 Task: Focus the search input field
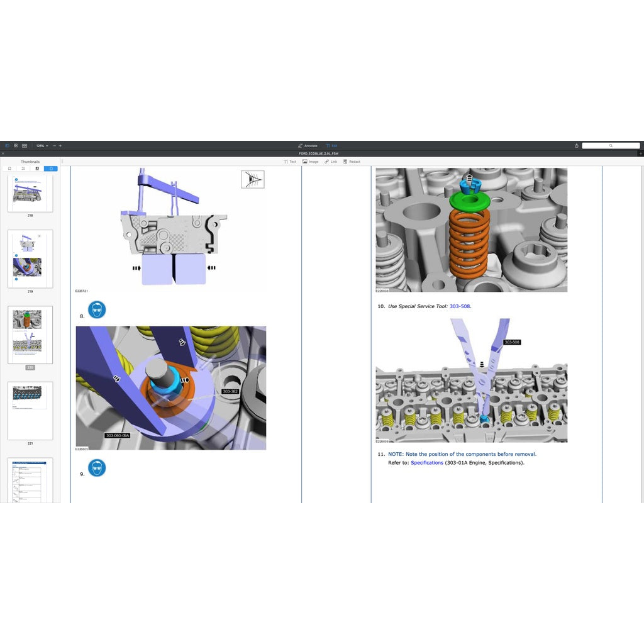click(x=611, y=145)
